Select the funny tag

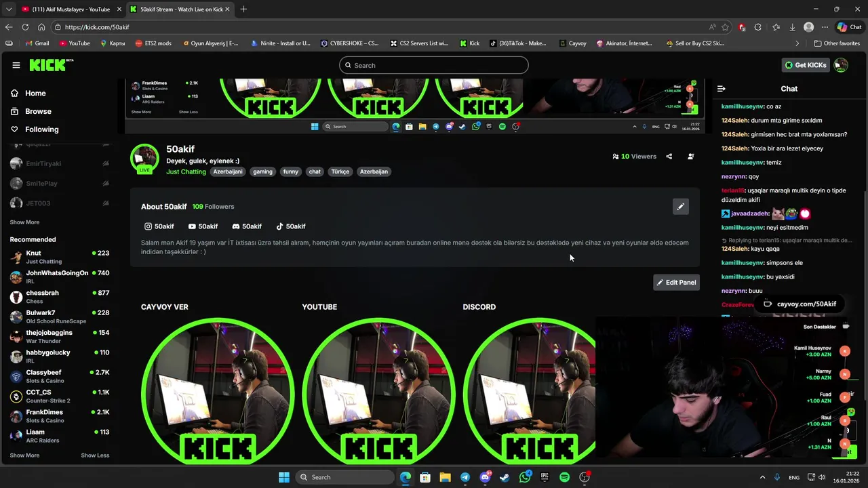point(291,171)
